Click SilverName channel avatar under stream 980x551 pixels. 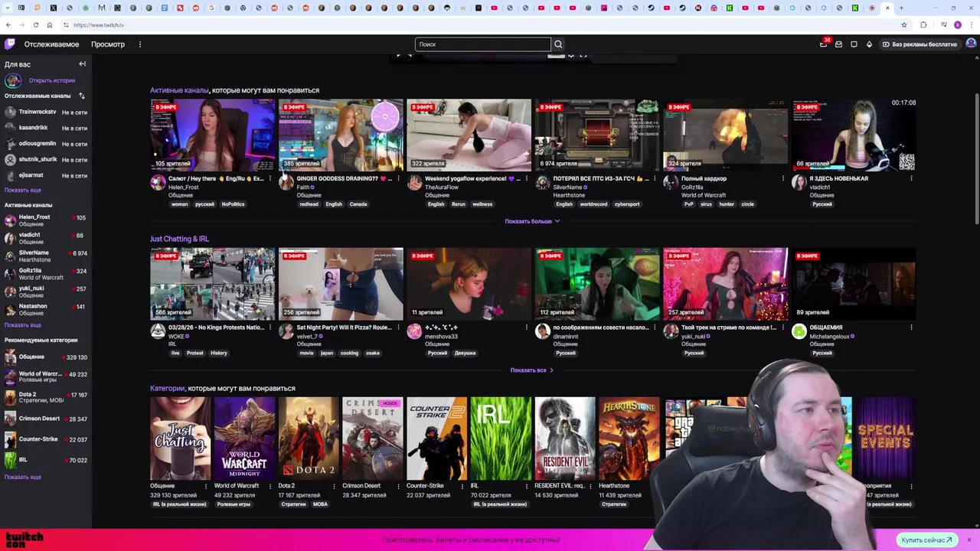coord(543,182)
